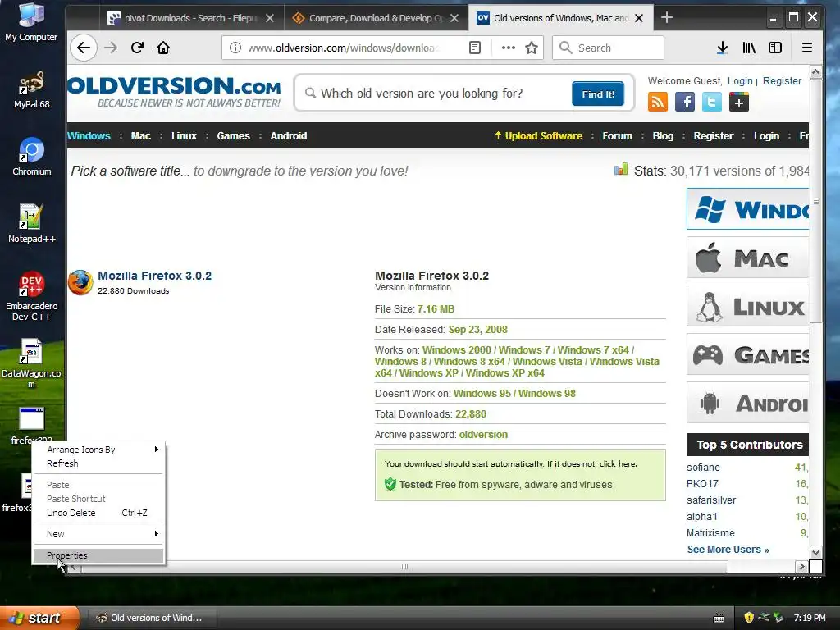Open the Linux nav menu item
The width and height of the screenshot is (840, 630).
click(184, 136)
